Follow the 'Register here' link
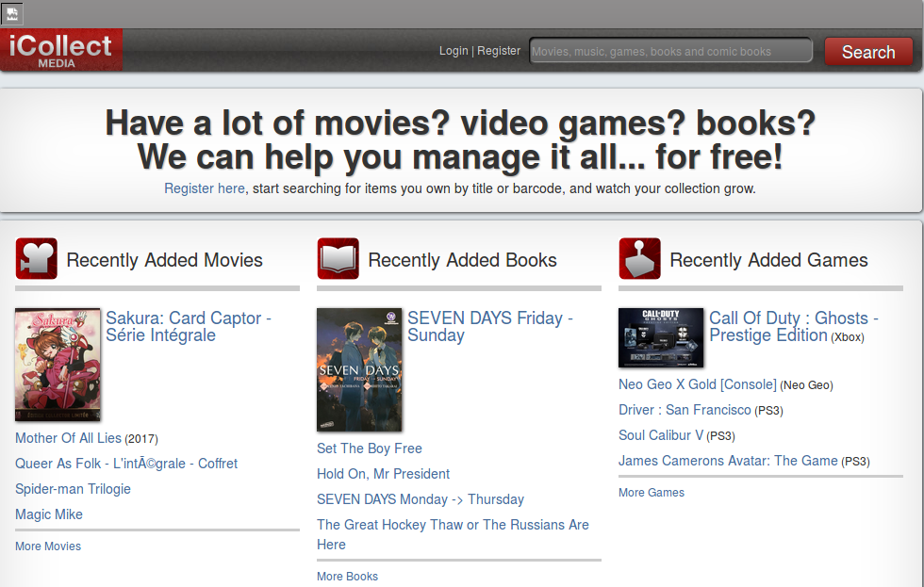 click(x=205, y=188)
